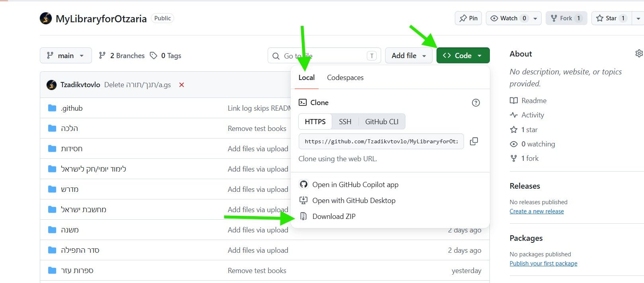Open the ספרות עזר folder
This screenshot has height=283, width=644.
click(77, 271)
